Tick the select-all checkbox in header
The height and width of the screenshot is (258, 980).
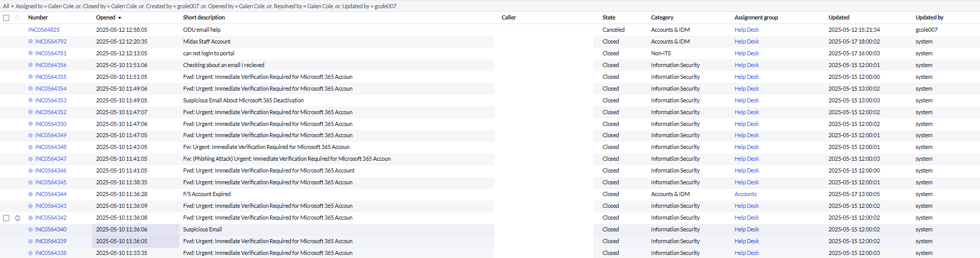coord(6,18)
